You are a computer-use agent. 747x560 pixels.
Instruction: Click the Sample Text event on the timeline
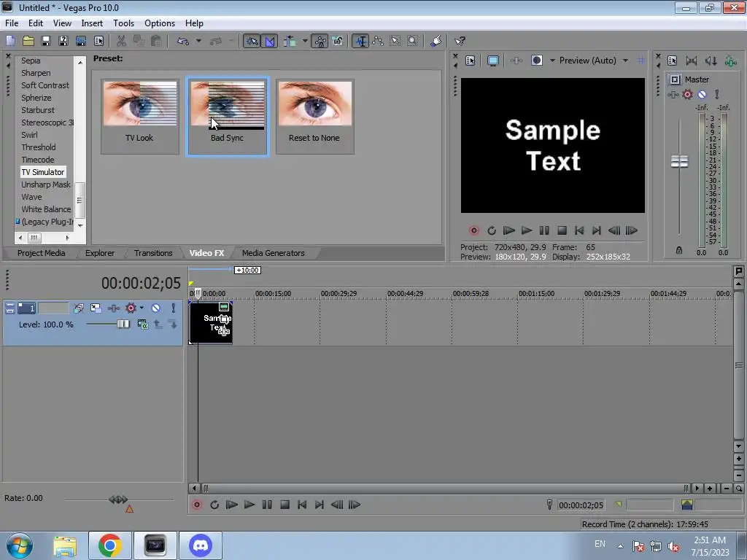point(211,323)
